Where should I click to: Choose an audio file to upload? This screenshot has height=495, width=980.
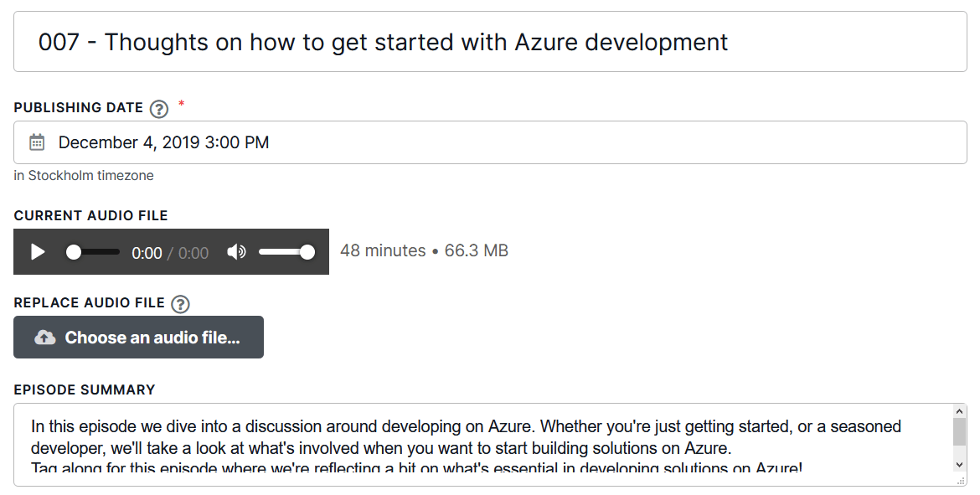click(x=139, y=337)
